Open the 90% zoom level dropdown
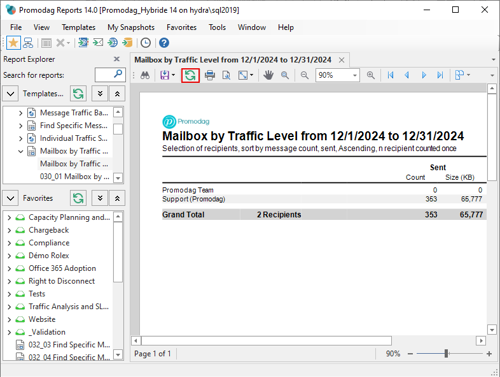 [x=355, y=75]
